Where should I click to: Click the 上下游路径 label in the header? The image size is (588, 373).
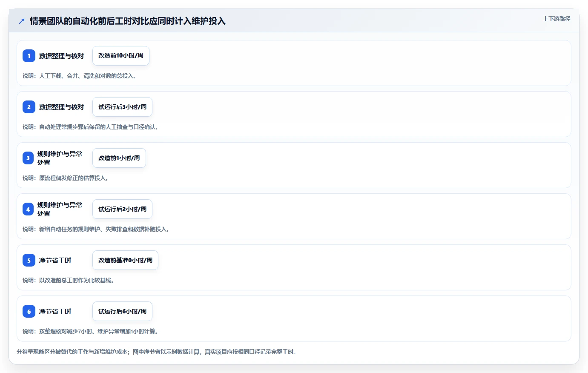coord(556,19)
